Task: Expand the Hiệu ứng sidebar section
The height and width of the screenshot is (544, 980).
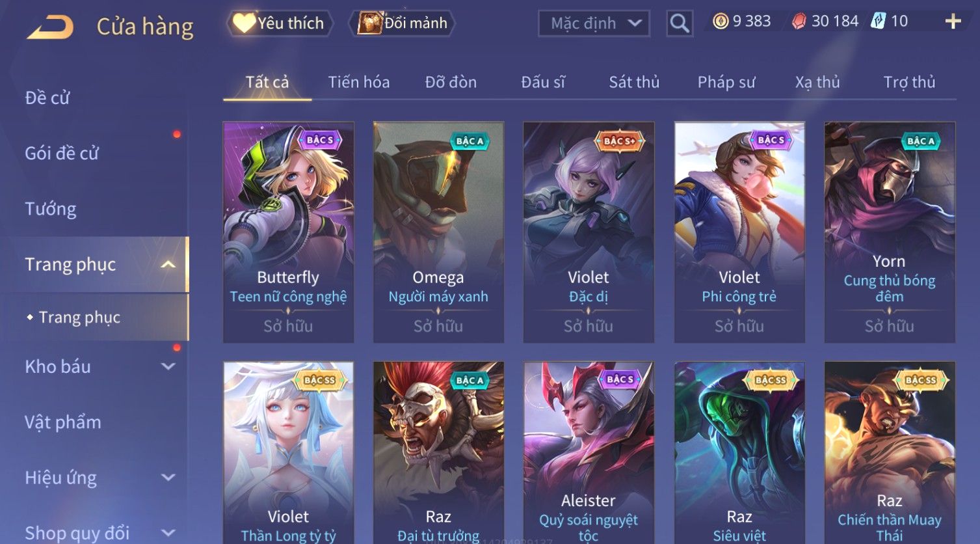Action: point(168,478)
